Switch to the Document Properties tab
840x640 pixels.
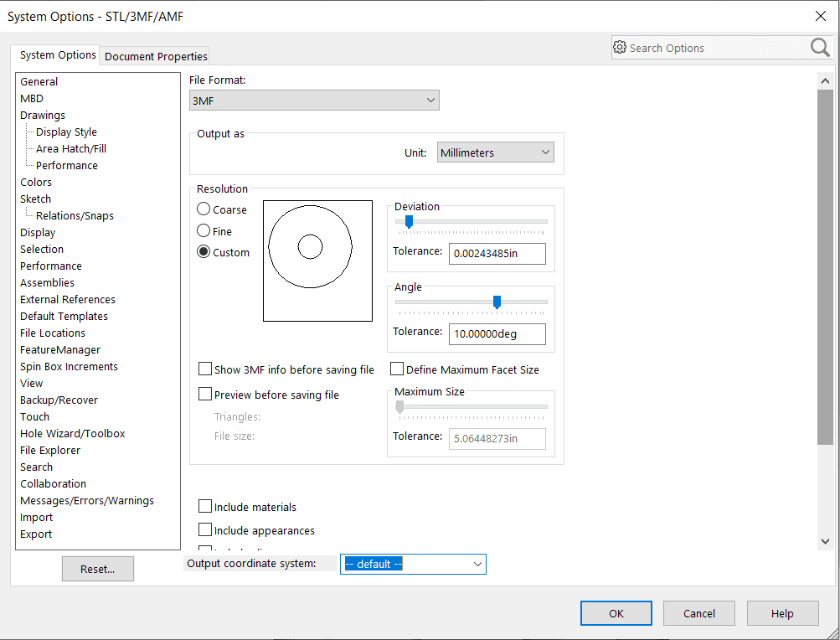[x=156, y=56]
